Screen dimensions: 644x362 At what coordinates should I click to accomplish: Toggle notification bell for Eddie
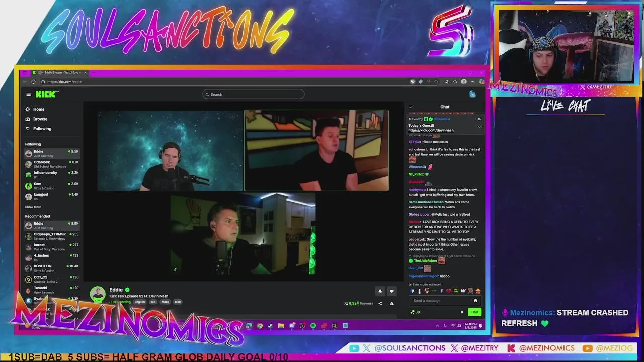click(380, 291)
